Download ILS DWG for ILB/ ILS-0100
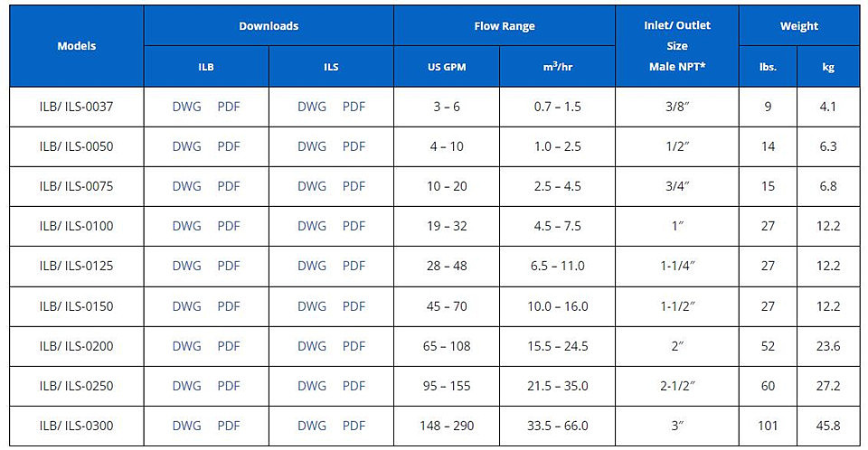 click(x=312, y=226)
